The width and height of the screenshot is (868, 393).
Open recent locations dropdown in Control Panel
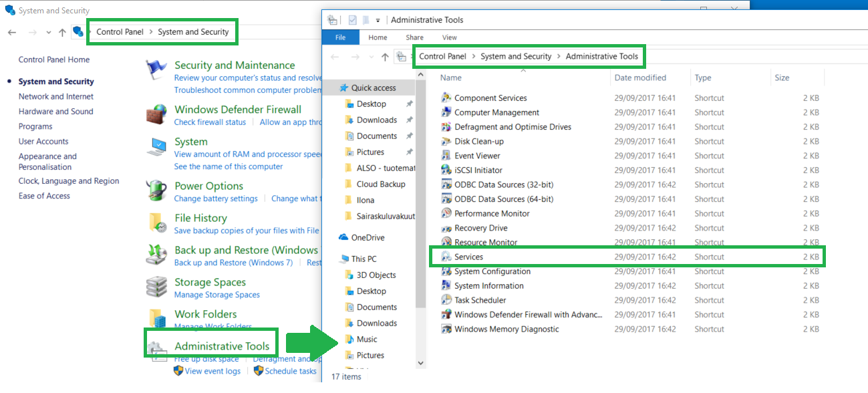click(x=49, y=32)
